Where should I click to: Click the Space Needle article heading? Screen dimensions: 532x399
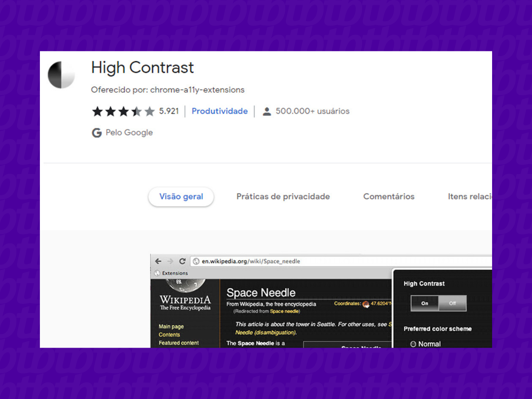click(261, 293)
